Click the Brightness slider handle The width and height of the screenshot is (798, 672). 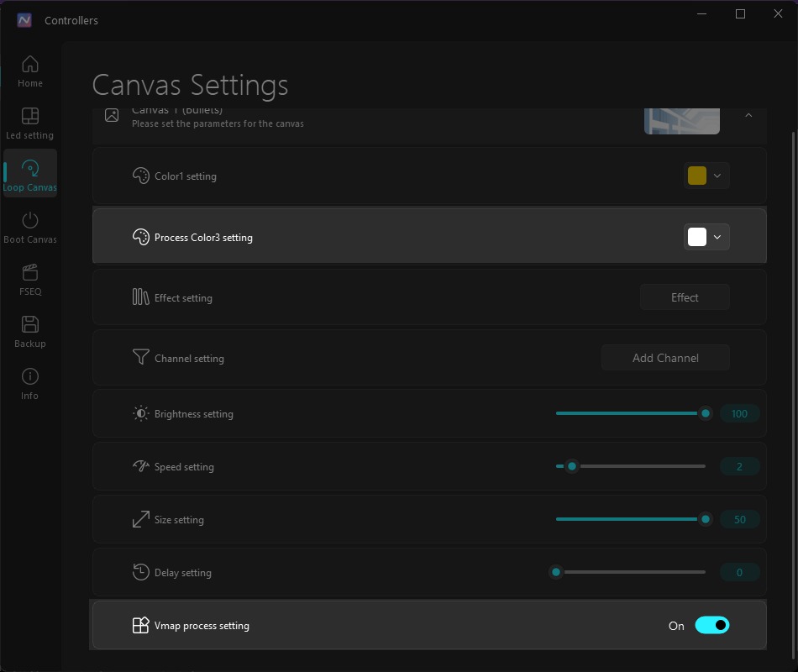(706, 413)
